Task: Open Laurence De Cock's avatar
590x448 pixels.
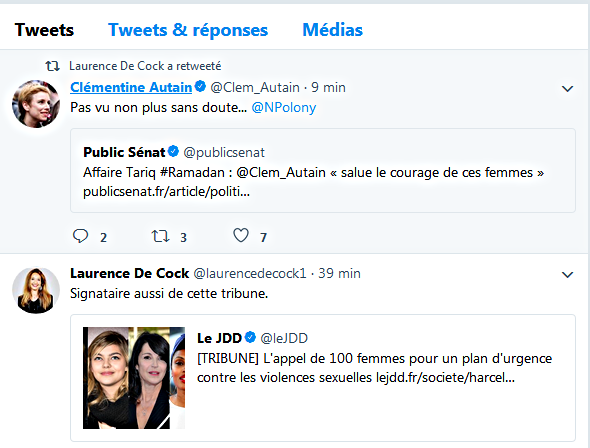Action: tap(36, 290)
